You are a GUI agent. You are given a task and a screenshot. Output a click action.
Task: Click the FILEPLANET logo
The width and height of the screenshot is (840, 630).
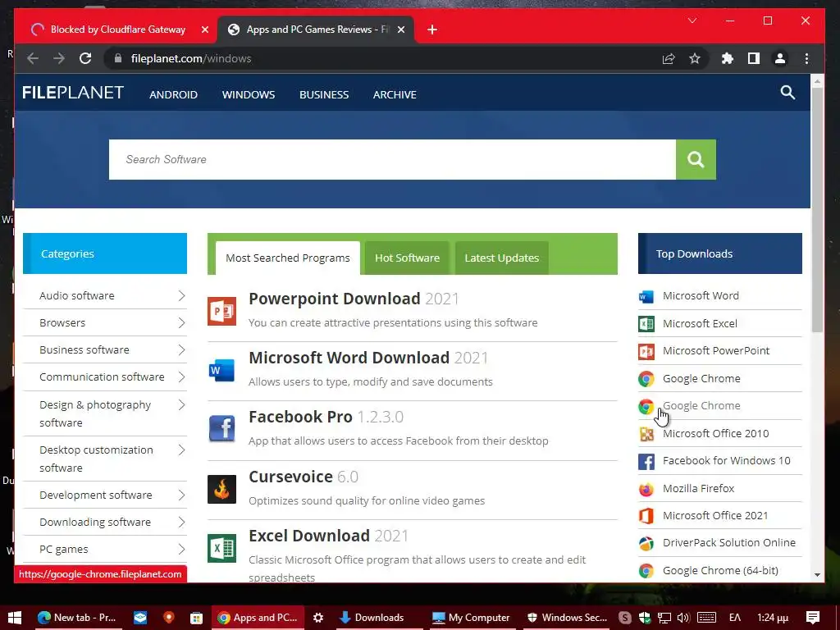click(73, 93)
